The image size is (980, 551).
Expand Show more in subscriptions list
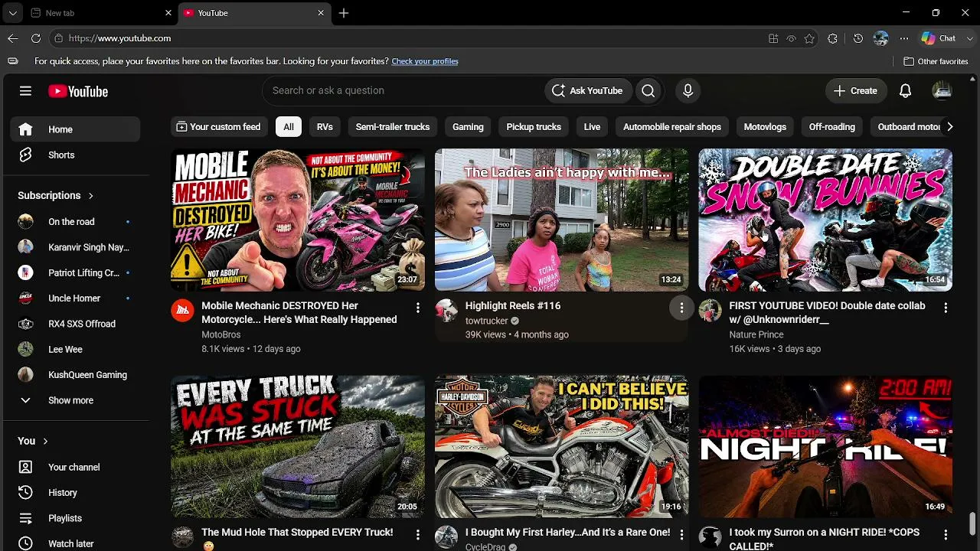[74, 400]
